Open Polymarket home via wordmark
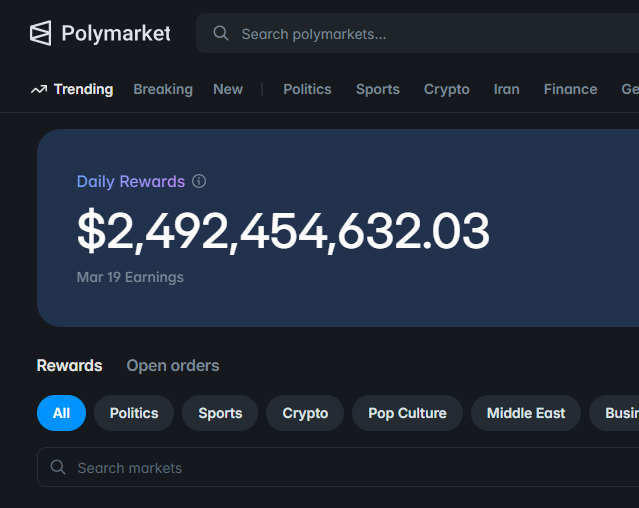Viewport: 639px width, 508px height. [x=116, y=33]
